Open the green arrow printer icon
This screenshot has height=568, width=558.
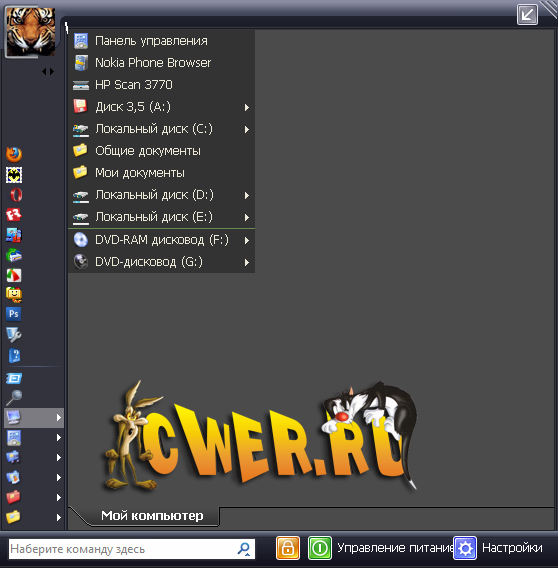[14, 255]
